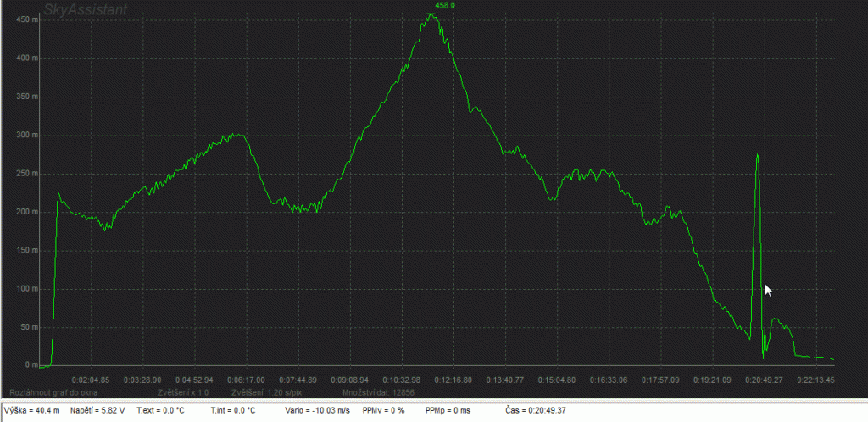This screenshot has width=868, height=422.
Task: Click the PPMv = 0 % status field
Action: [383, 410]
